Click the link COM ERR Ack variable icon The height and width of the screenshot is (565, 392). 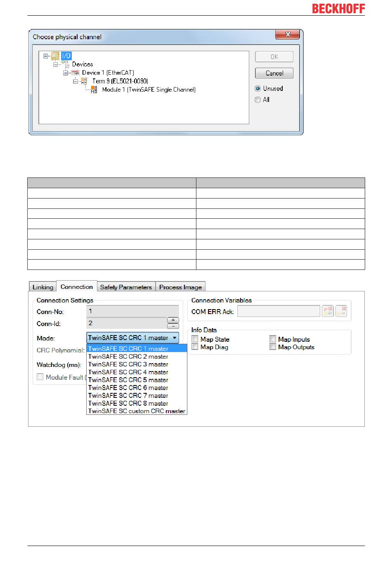pos(328,311)
